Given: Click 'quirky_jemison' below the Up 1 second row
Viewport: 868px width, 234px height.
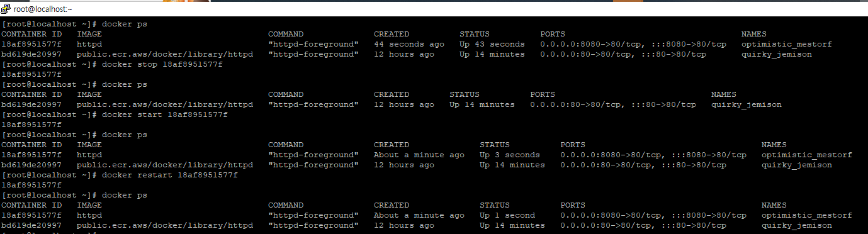Looking at the screenshot, I should point(797,225).
